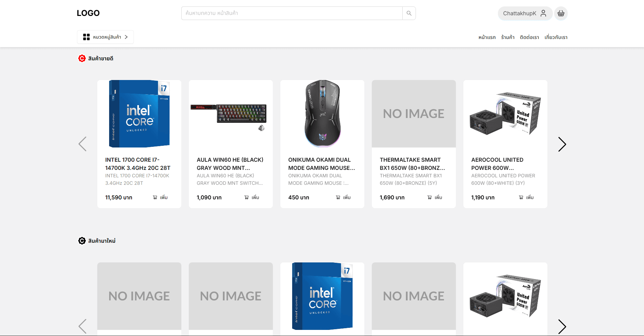Click cart icon for AEROCOOL UNITED POWER
The height and width of the screenshot is (336, 644).
[521, 197]
